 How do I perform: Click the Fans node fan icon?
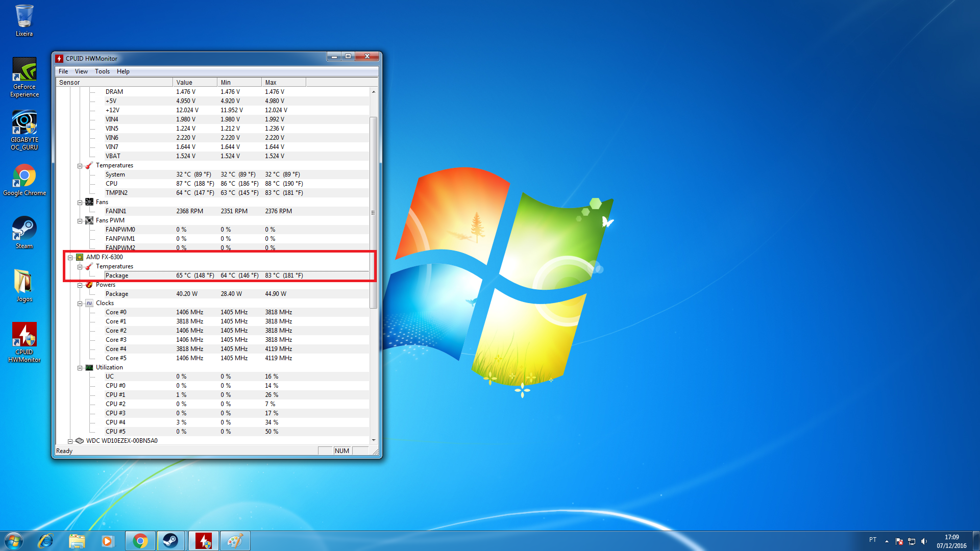(89, 202)
